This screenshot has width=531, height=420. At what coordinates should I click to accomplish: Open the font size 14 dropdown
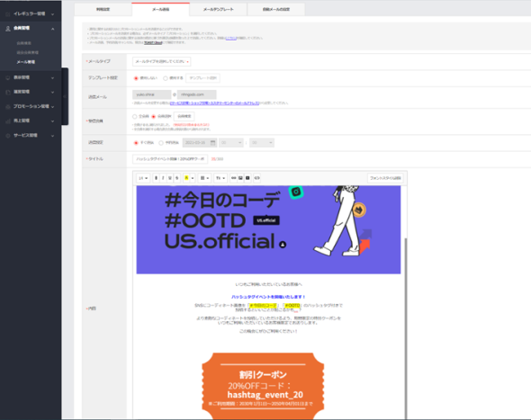click(x=143, y=178)
